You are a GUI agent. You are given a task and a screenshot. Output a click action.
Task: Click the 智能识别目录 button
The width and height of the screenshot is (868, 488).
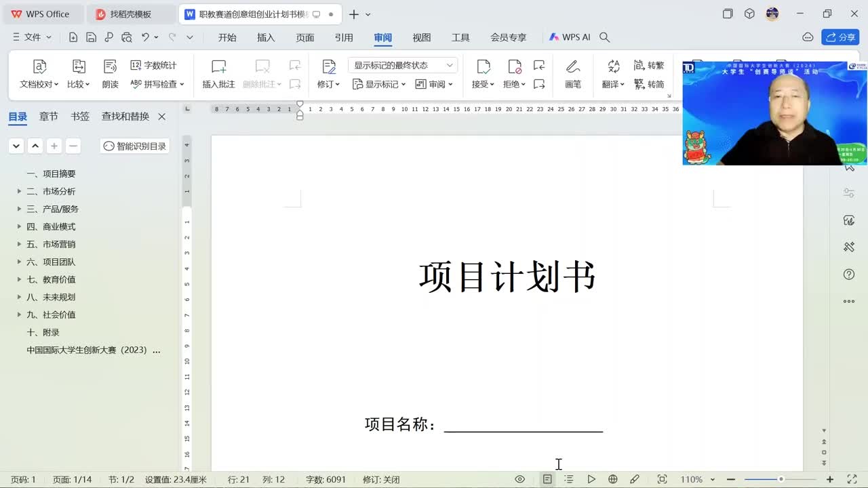click(x=134, y=146)
